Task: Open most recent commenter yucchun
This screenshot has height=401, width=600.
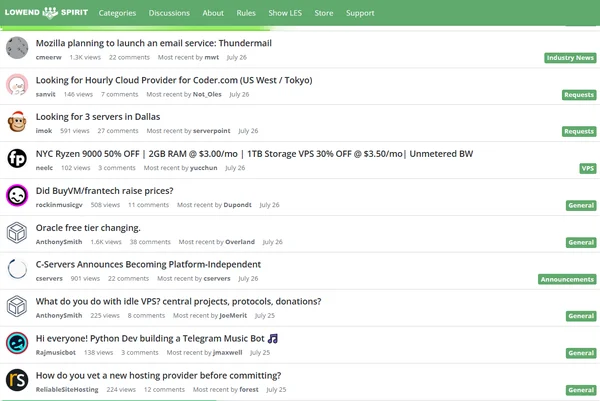Action: [204, 168]
